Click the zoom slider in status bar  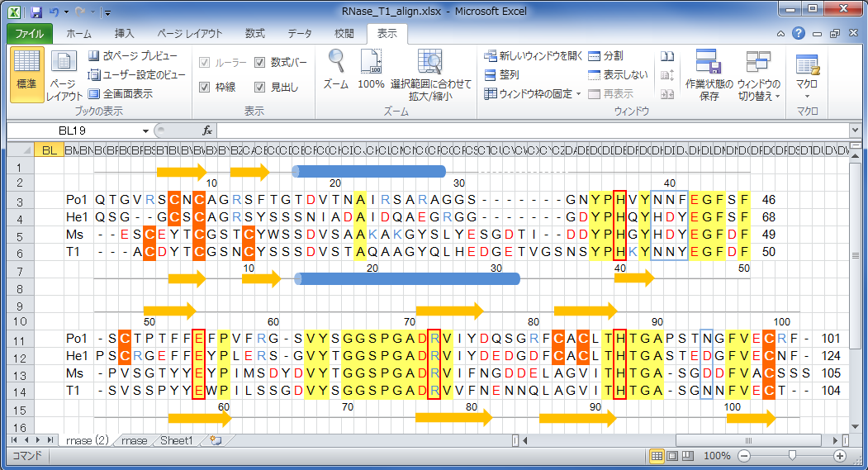tap(792, 456)
